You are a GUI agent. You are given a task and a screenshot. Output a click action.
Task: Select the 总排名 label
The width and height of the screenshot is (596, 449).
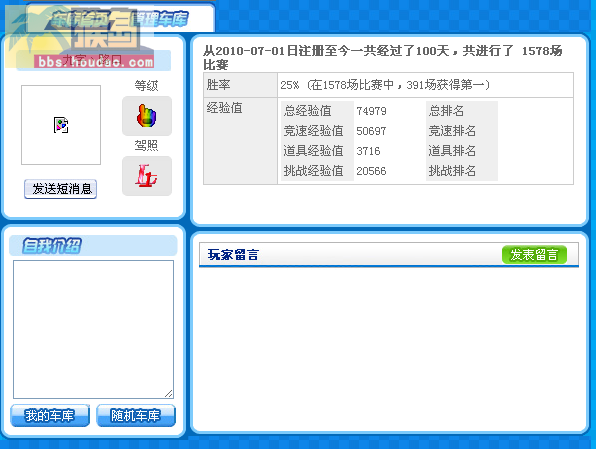[x=446, y=111]
